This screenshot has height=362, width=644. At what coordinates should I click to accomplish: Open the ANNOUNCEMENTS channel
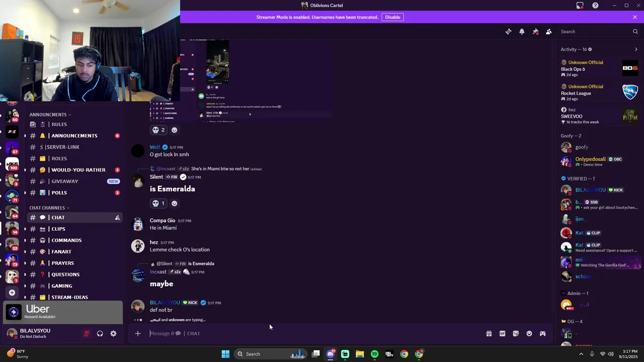coord(74,136)
